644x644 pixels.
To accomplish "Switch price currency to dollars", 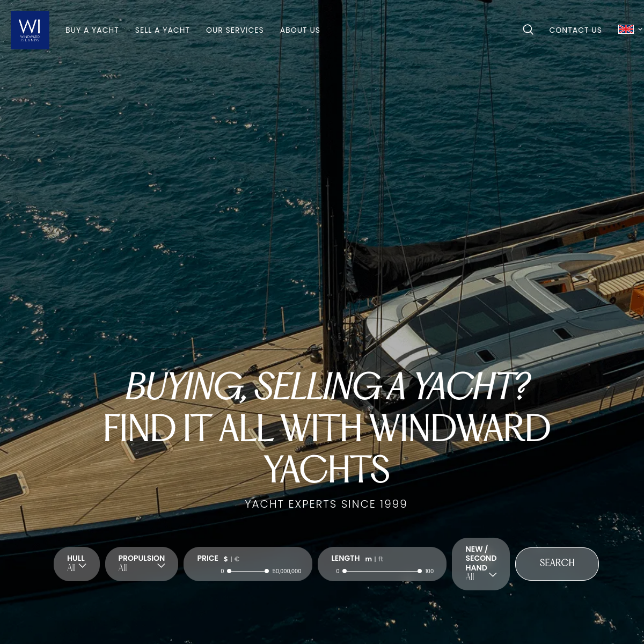I will click(x=225, y=558).
